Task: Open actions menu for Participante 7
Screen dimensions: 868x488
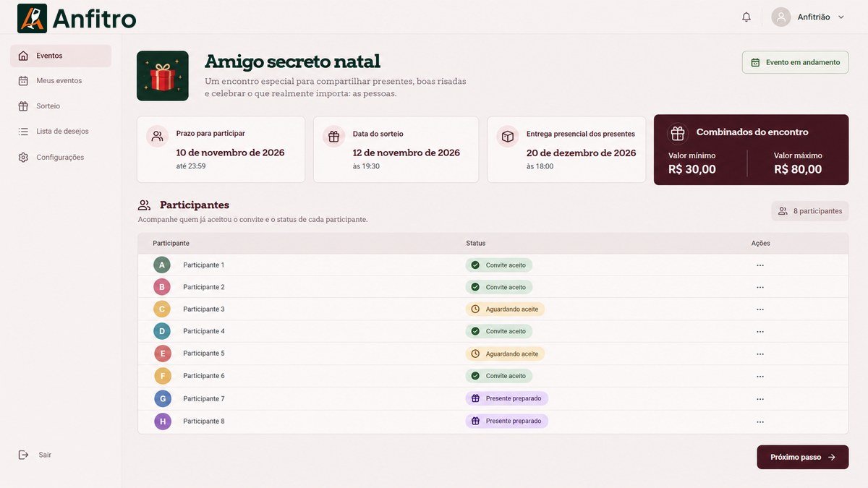Action: (760, 399)
